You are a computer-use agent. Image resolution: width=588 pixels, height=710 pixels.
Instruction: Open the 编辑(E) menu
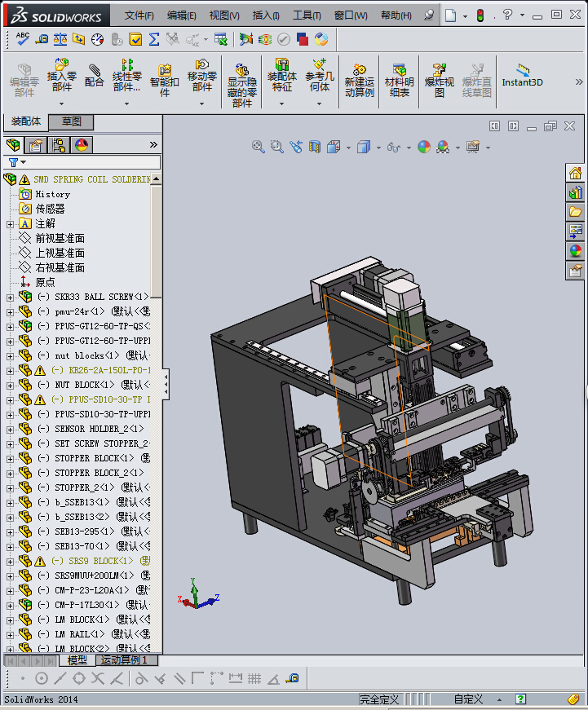tap(181, 15)
